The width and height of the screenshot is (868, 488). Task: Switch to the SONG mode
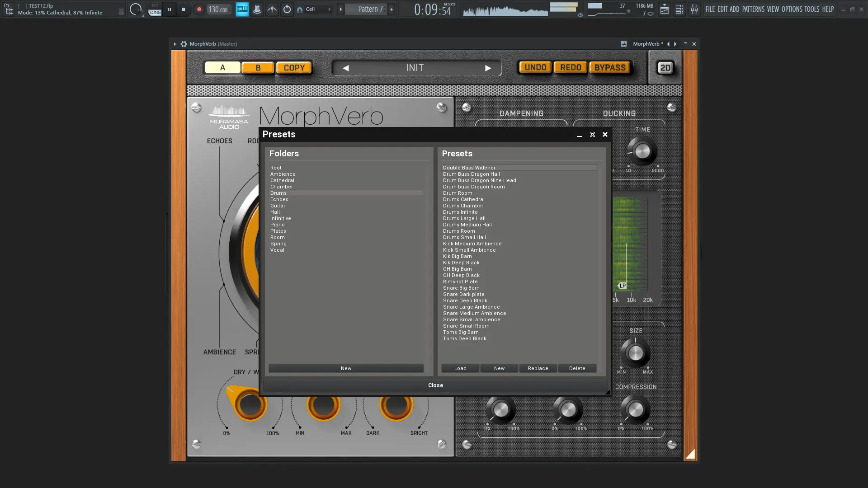coord(155,13)
